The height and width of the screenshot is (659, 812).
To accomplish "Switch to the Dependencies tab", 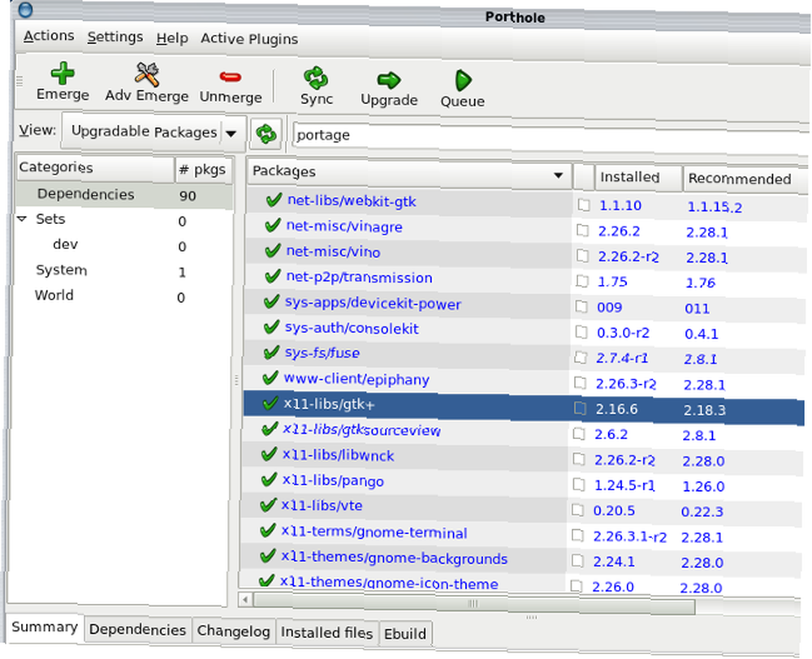I will [137, 630].
